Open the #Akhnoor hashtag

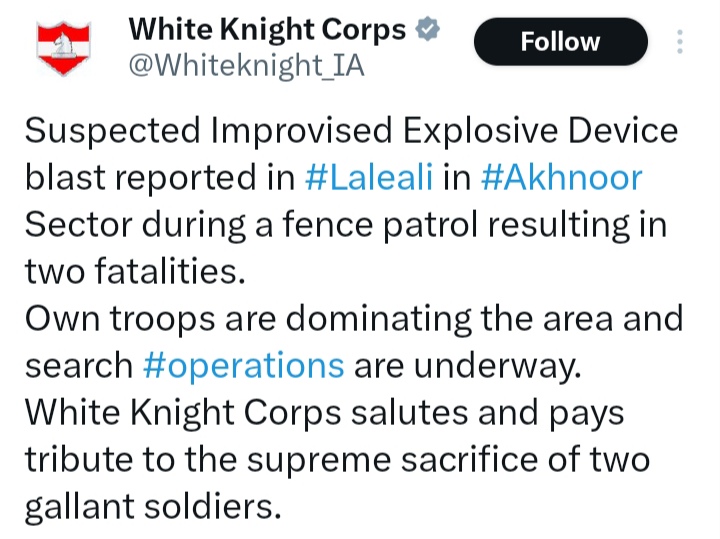[561, 178]
